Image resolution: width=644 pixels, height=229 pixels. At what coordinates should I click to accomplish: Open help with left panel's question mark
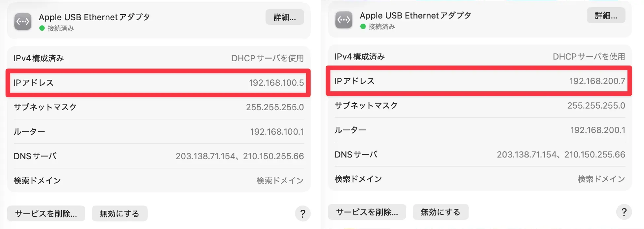pyautogui.click(x=303, y=214)
